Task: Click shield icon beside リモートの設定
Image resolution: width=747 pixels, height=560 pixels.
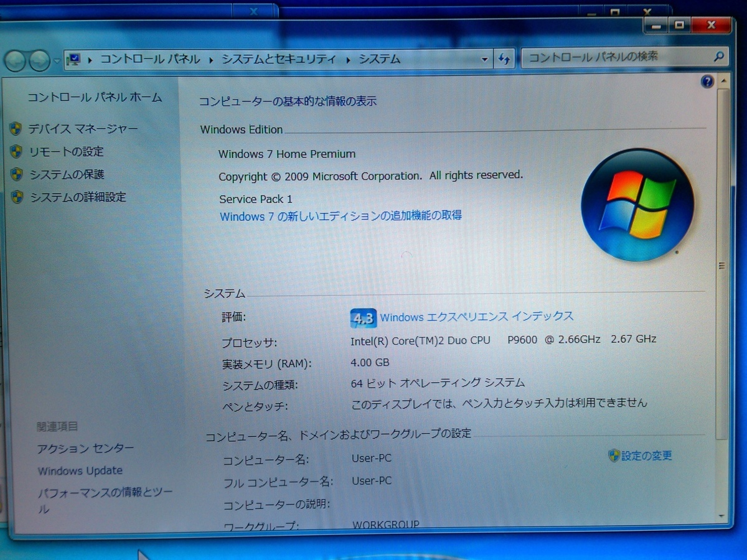Action: click(x=17, y=151)
